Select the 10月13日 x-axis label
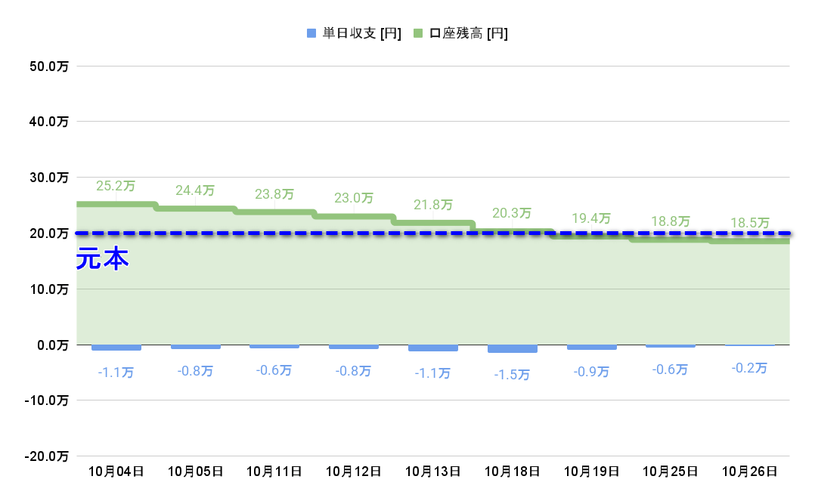Viewport: 815px width, 504px height. point(433,471)
